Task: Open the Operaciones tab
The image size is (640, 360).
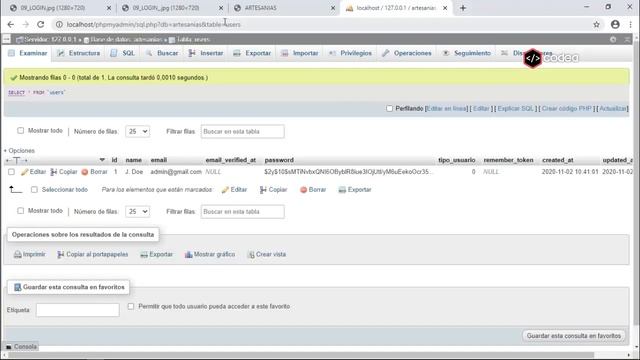Action: pyautogui.click(x=407, y=53)
